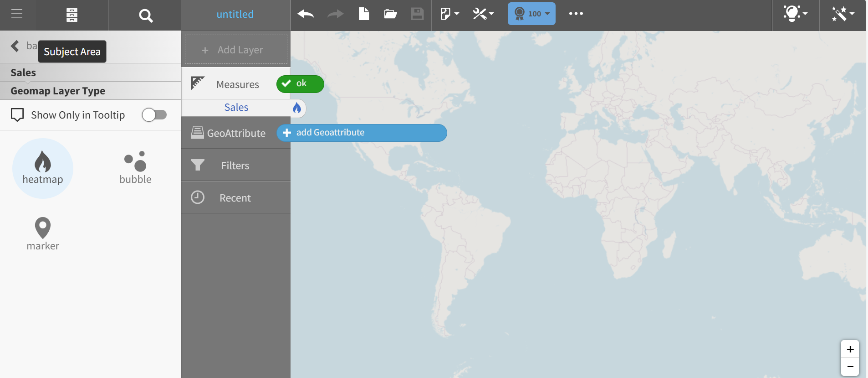
Task: Select the bubble layer type
Action: tap(135, 168)
